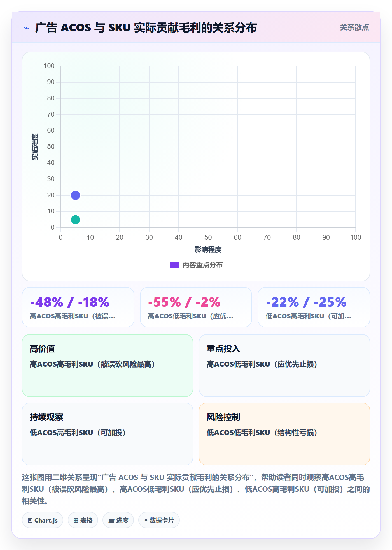Screen dimensions: 392x550
Task: Click the 进度 tag
Action: click(x=118, y=520)
